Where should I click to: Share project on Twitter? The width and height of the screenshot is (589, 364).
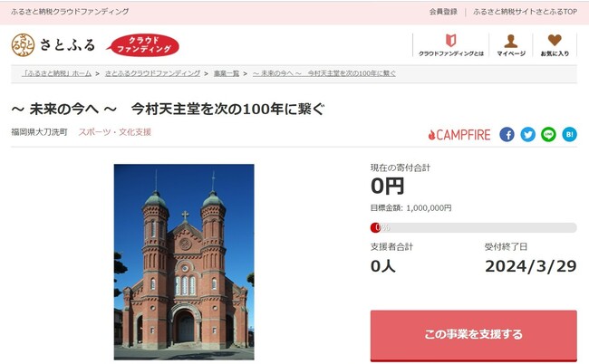[527, 134]
